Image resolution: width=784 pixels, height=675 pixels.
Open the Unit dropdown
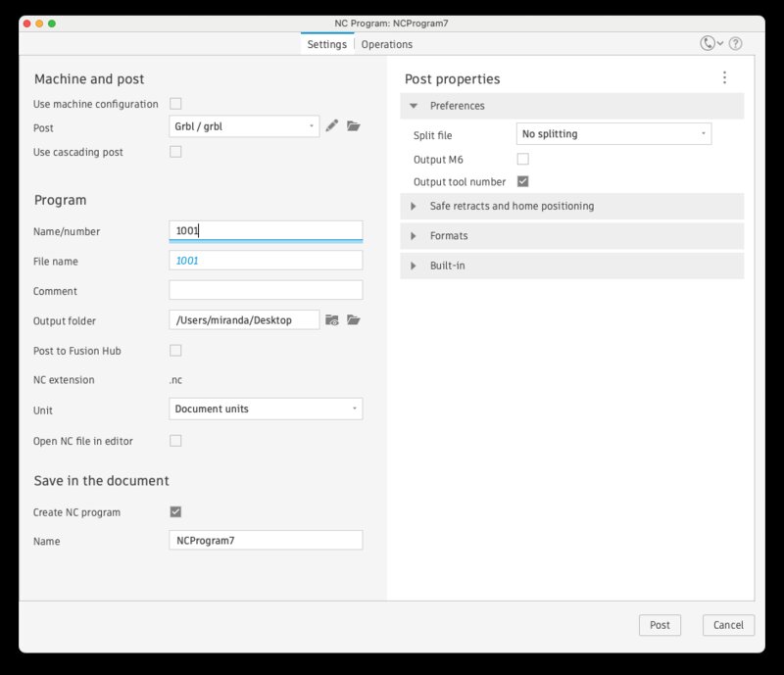click(x=266, y=410)
